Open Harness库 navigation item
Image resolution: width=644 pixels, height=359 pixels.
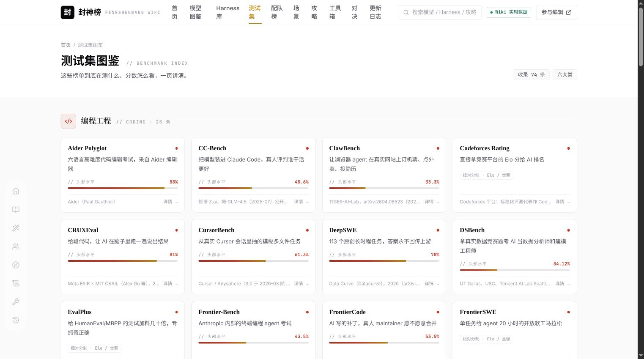[227, 12]
